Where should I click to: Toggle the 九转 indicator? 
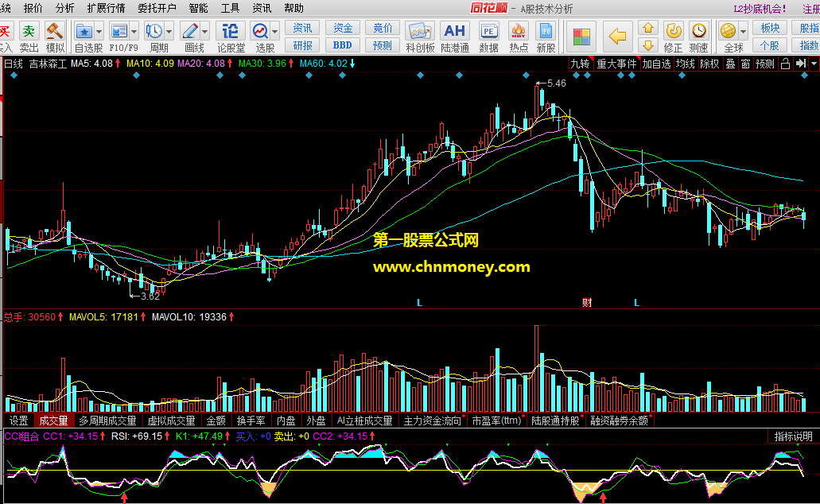click(580, 64)
